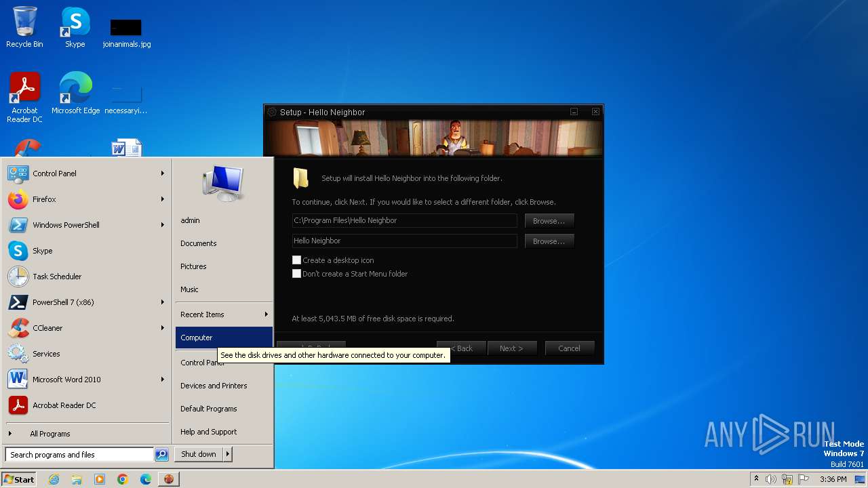Click the Action Center flag tray icon

pos(804,479)
